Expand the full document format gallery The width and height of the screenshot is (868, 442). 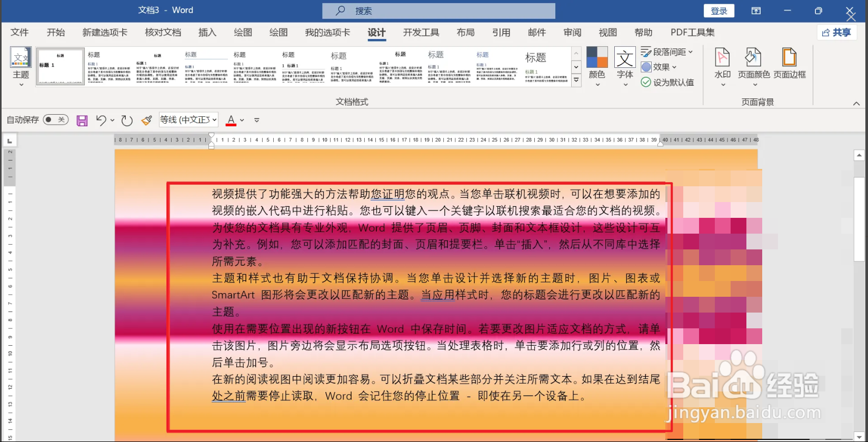coord(576,80)
